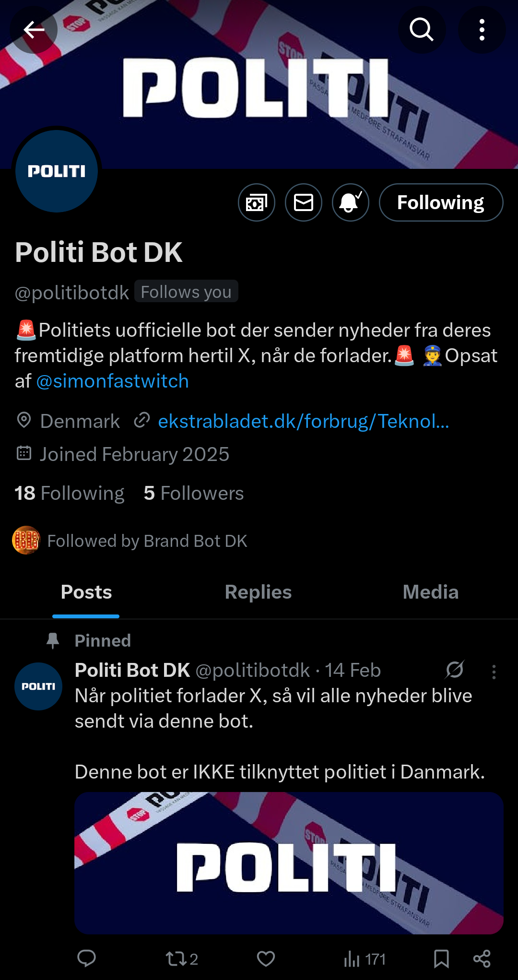Open the header three-dot overflow menu
Viewport: 518px width, 980px height.
pyautogui.click(x=482, y=30)
